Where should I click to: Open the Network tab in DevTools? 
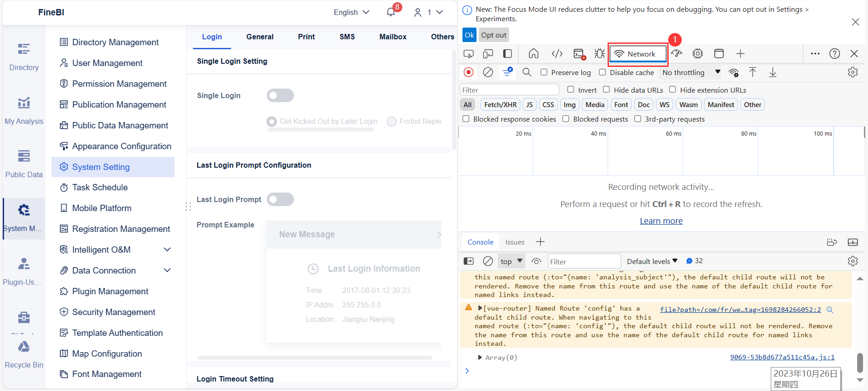pyautogui.click(x=638, y=54)
